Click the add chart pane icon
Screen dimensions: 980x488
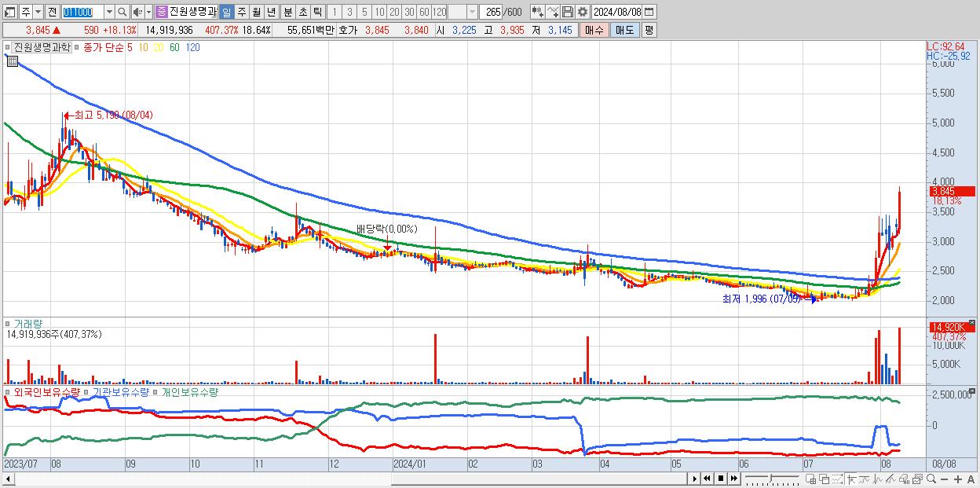click(x=811, y=479)
